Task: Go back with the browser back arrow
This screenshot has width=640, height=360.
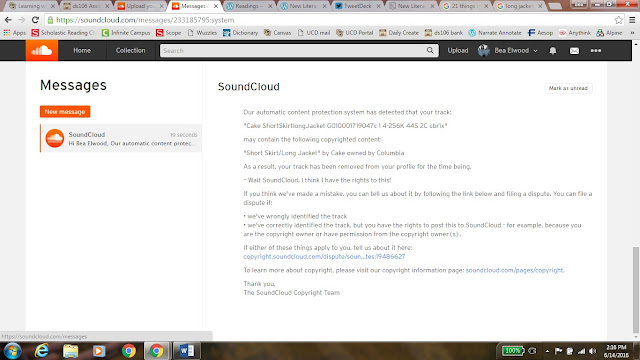Action: tap(8, 20)
